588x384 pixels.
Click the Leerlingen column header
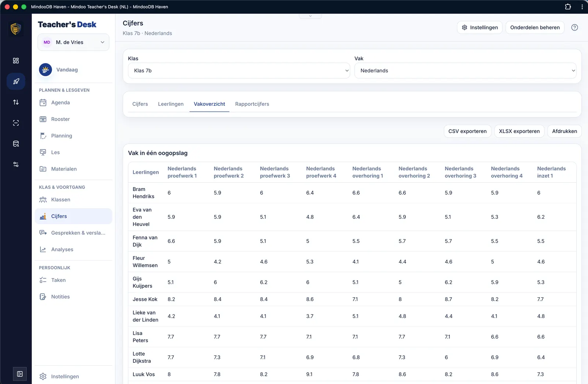146,172
